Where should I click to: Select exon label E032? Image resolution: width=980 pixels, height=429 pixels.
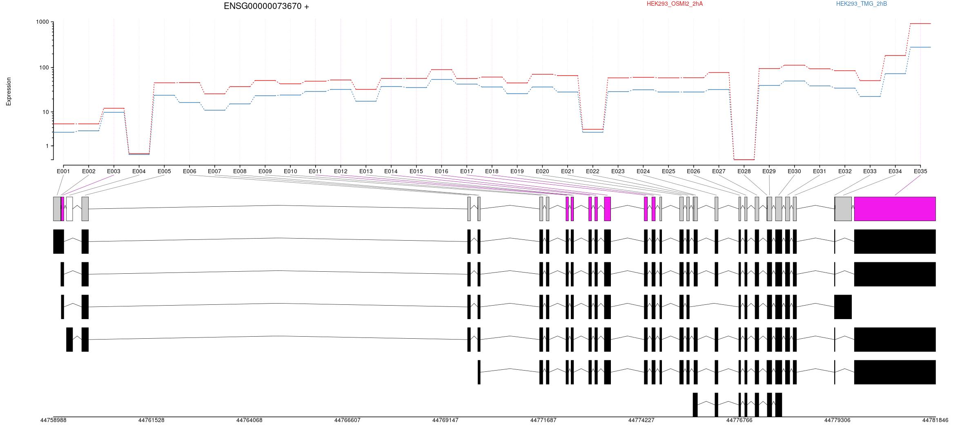point(845,171)
